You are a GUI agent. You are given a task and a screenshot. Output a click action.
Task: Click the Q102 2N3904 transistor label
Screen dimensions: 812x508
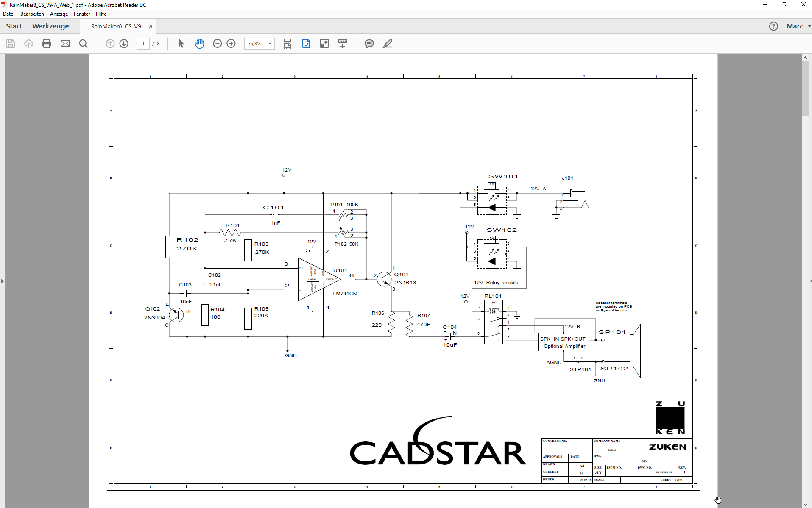(154, 313)
